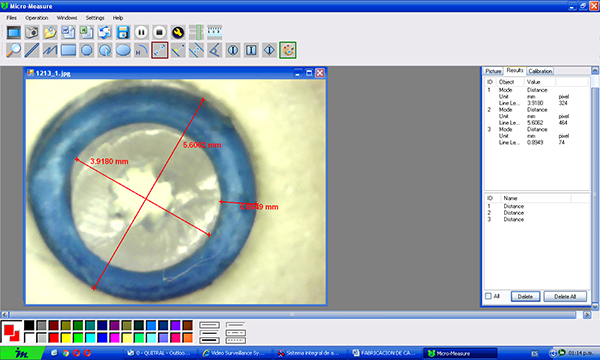Click the save floppy disk icon
Image resolution: width=600 pixels, height=360 pixels.
[123, 32]
